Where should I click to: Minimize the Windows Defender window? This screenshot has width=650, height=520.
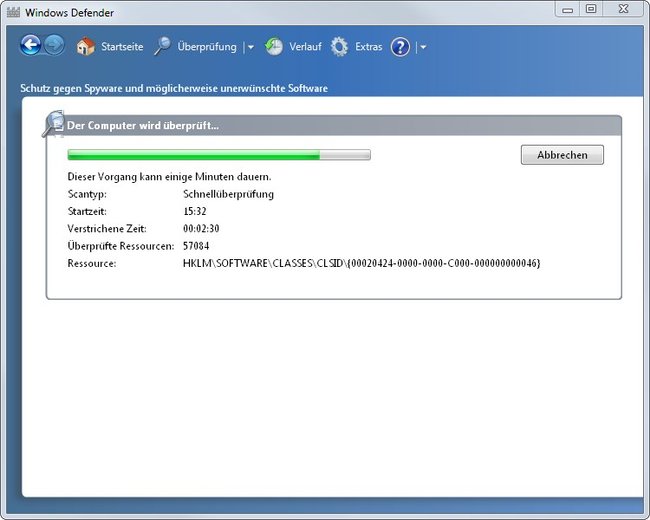tap(568, 10)
